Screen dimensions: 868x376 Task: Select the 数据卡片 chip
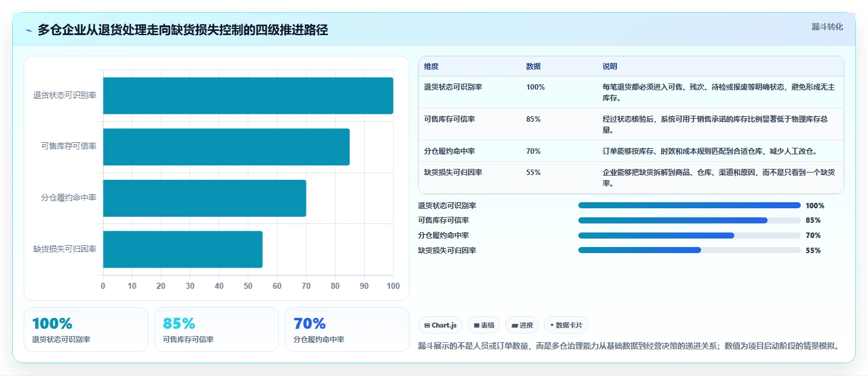566,325
